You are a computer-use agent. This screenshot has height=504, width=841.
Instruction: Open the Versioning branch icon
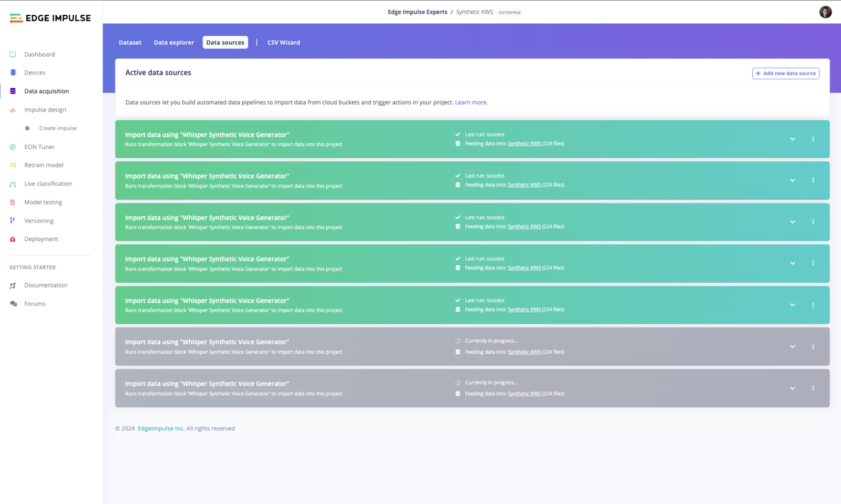13,221
